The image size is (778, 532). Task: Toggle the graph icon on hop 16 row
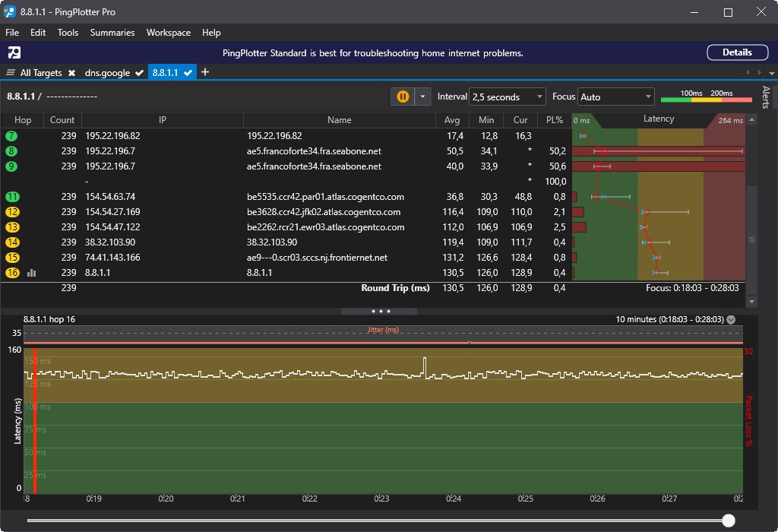coord(31,272)
